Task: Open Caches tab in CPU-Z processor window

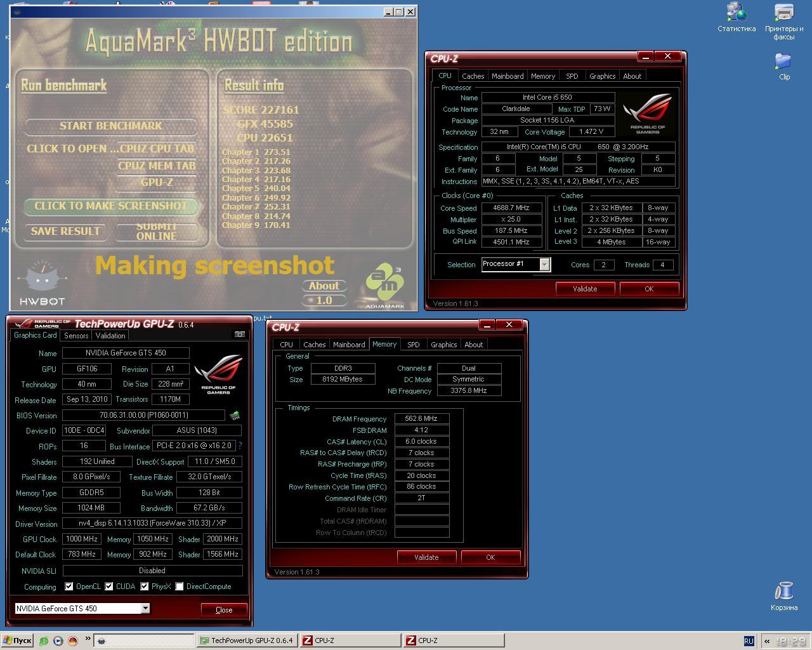Action: [473, 76]
